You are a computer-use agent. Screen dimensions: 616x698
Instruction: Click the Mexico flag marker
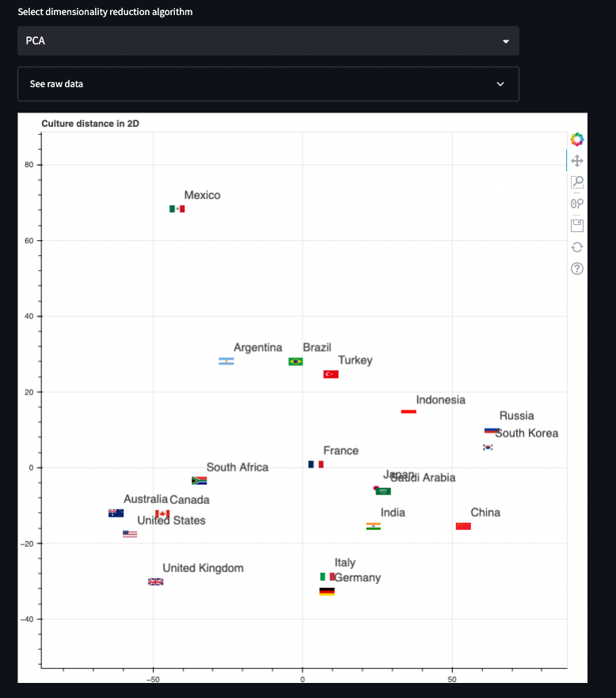pos(177,208)
